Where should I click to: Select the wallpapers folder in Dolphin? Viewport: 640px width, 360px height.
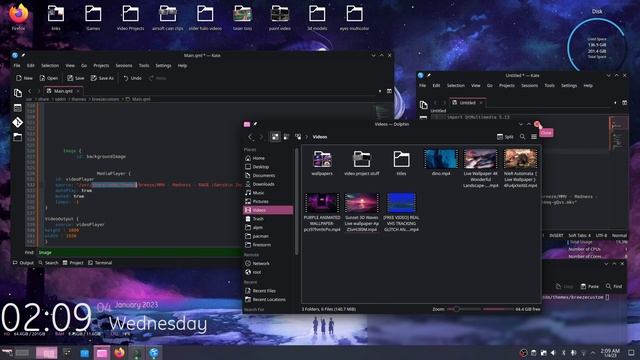click(x=322, y=162)
